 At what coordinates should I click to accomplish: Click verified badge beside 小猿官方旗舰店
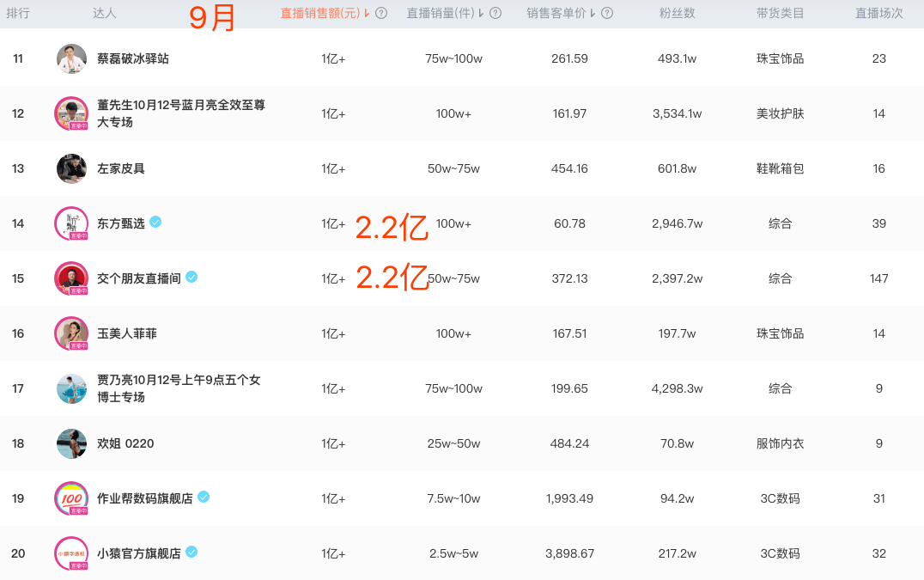[191, 552]
